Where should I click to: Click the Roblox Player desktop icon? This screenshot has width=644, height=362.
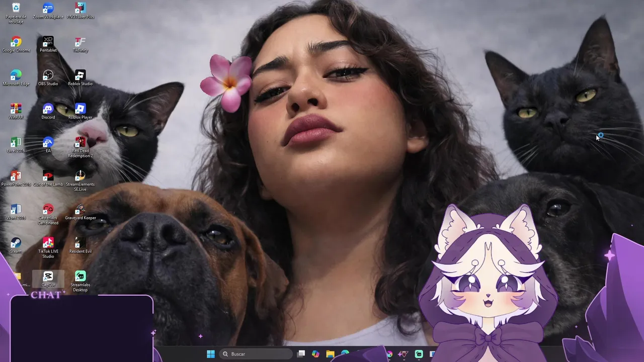point(80,111)
